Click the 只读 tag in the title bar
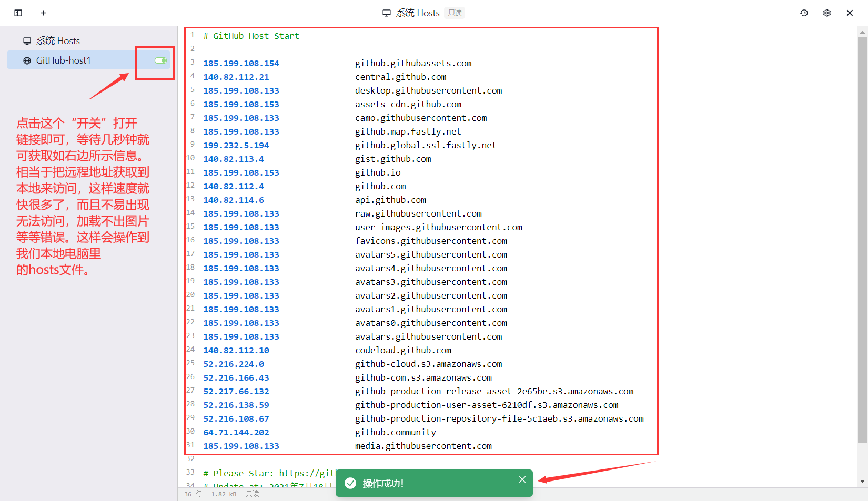Screen dimensions: 868x501 (x=455, y=13)
